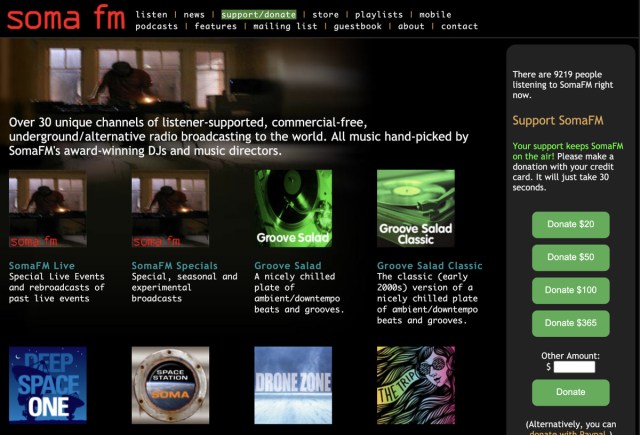Click the Donate $20 button
Image resolution: width=640 pixels, height=435 pixels.
571,224
